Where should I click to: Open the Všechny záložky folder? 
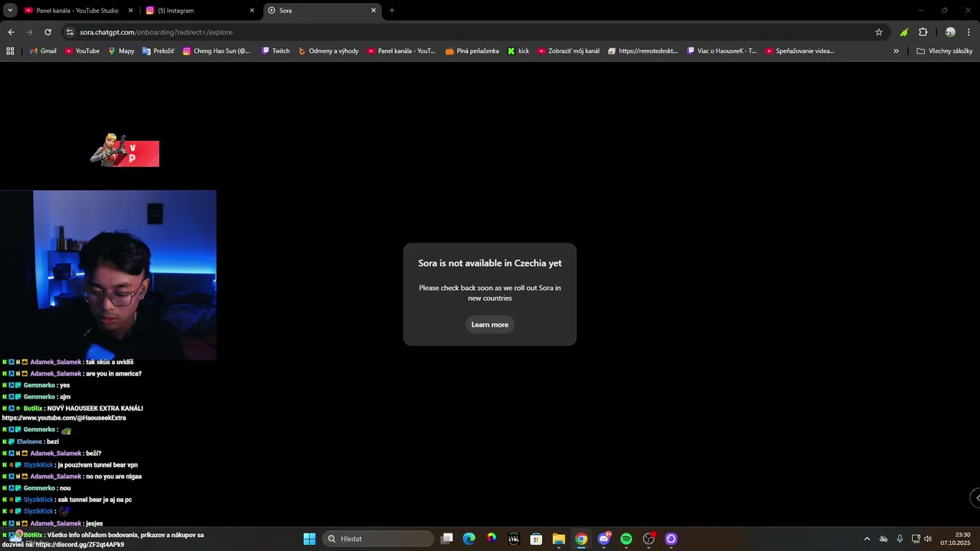point(944,51)
